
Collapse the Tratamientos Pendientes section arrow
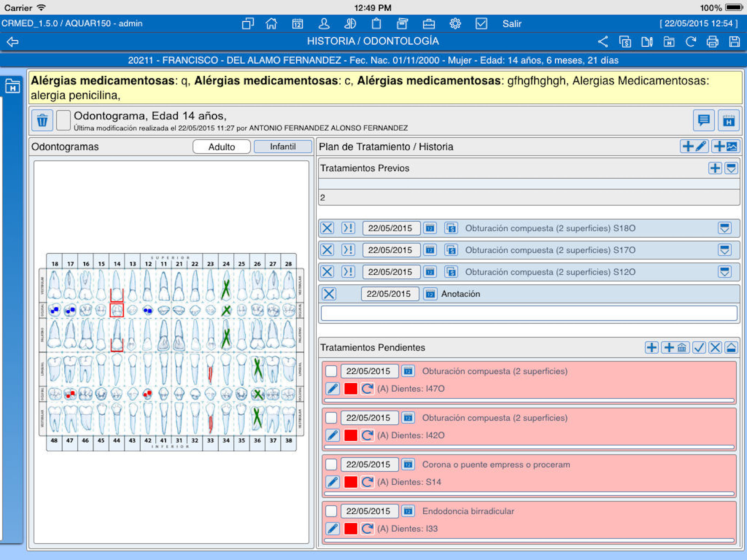(731, 347)
